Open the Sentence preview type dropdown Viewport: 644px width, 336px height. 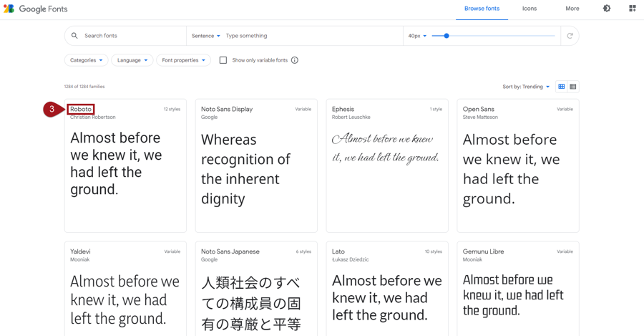tap(205, 36)
